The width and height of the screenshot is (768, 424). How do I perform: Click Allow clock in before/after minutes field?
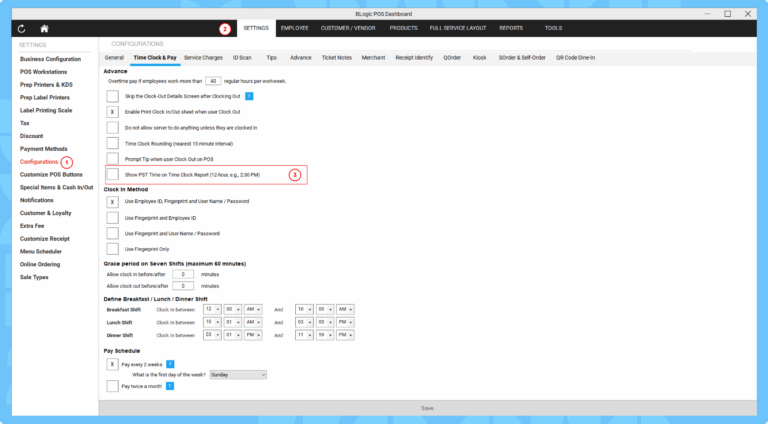point(183,274)
